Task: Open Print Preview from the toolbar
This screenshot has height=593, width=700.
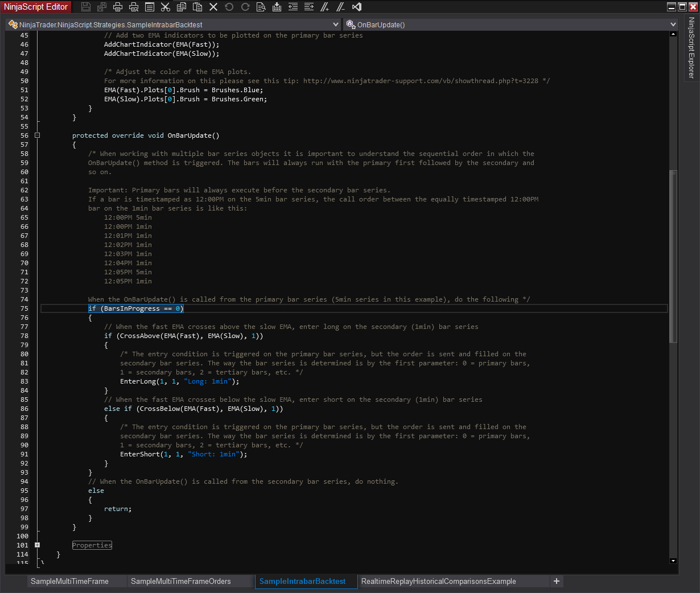Action: 134,7
